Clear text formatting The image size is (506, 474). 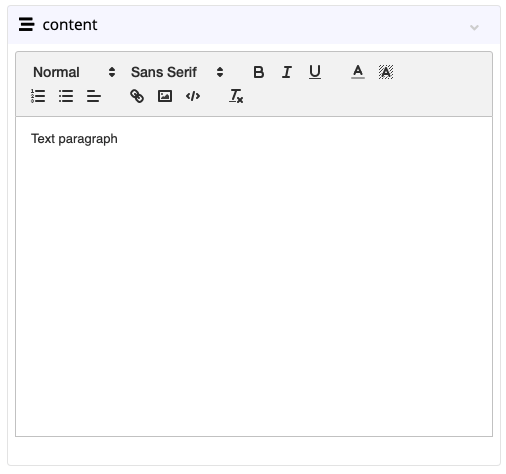(236, 96)
